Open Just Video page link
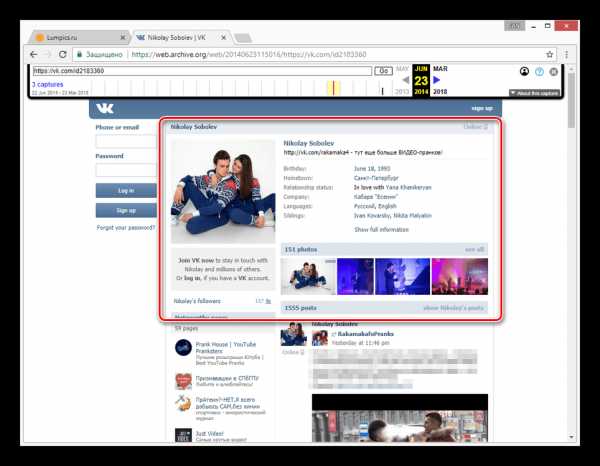The width and height of the screenshot is (600, 466). [x=210, y=433]
